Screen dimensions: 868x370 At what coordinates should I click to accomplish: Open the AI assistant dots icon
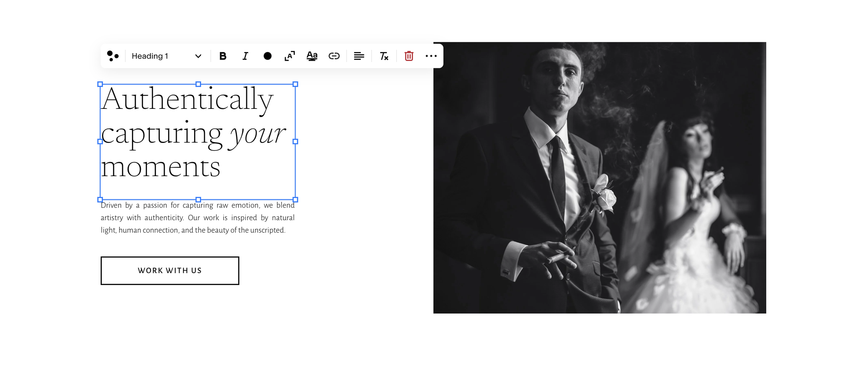pos(113,56)
